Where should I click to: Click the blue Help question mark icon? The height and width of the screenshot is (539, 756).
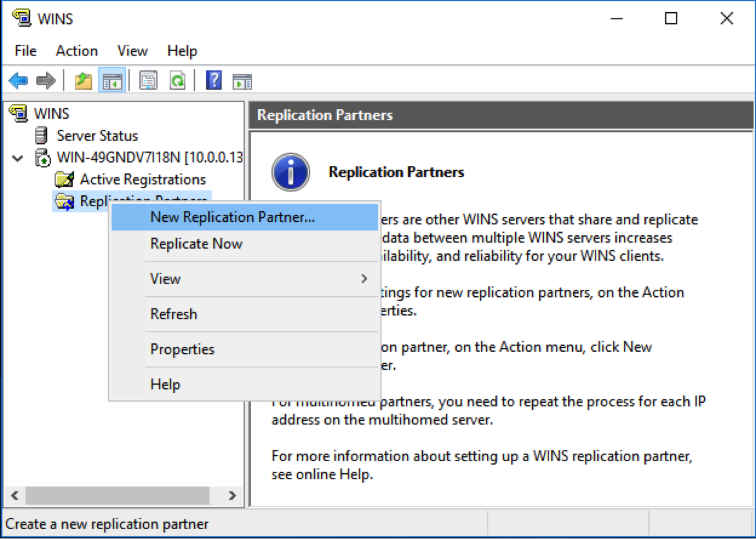pos(214,80)
